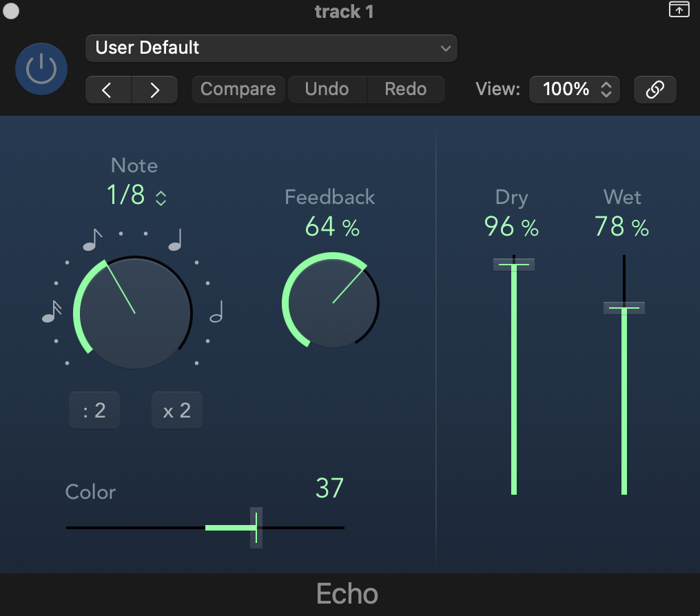This screenshot has width=700, height=616.
Task: Open the View 100% size dropdown
Action: (x=575, y=90)
